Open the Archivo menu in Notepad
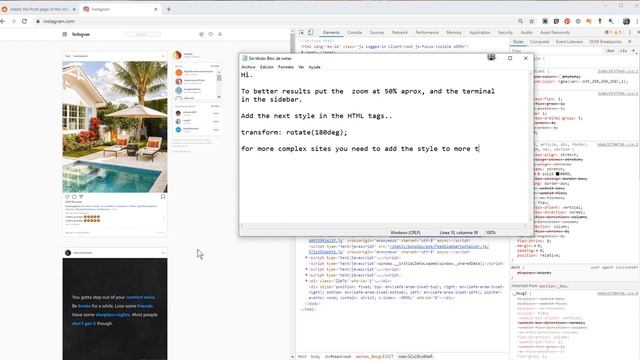Image resolution: width=640 pixels, height=360 pixels. tap(248, 67)
